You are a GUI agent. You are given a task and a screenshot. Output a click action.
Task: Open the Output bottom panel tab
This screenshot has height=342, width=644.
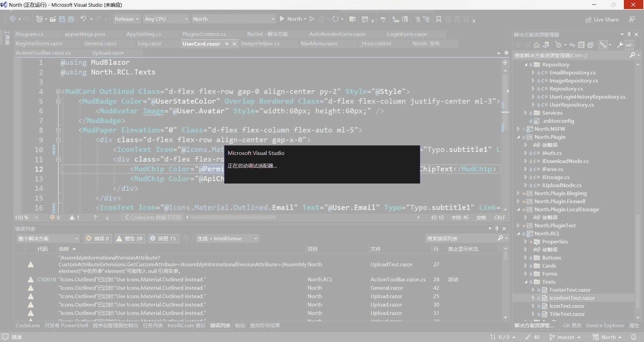coord(240,326)
